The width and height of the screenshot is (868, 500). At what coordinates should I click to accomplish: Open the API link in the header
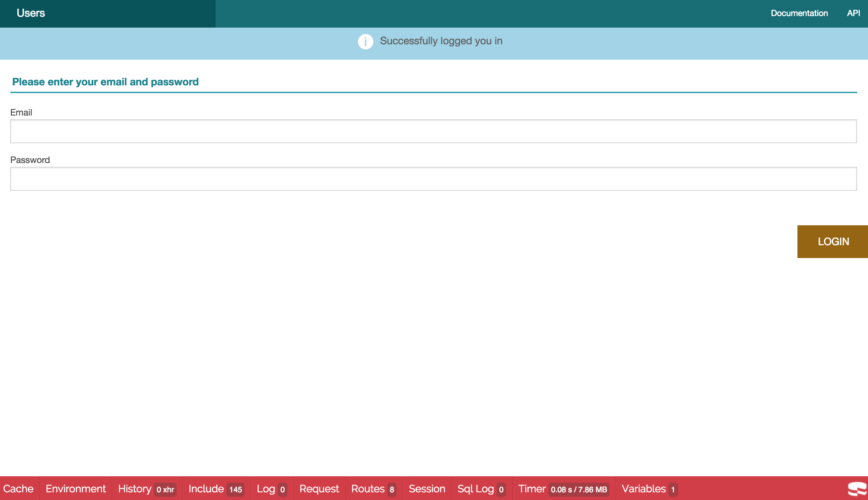pyautogui.click(x=853, y=13)
